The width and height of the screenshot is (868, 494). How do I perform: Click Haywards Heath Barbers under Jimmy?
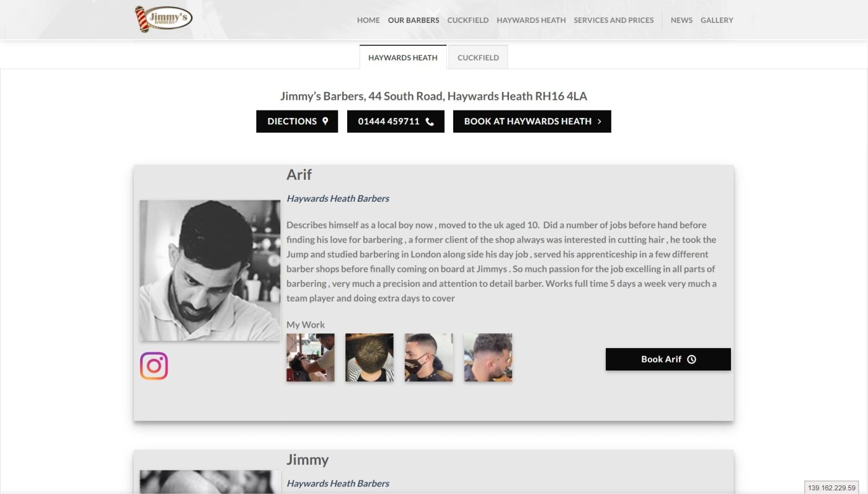pyautogui.click(x=338, y=483)
